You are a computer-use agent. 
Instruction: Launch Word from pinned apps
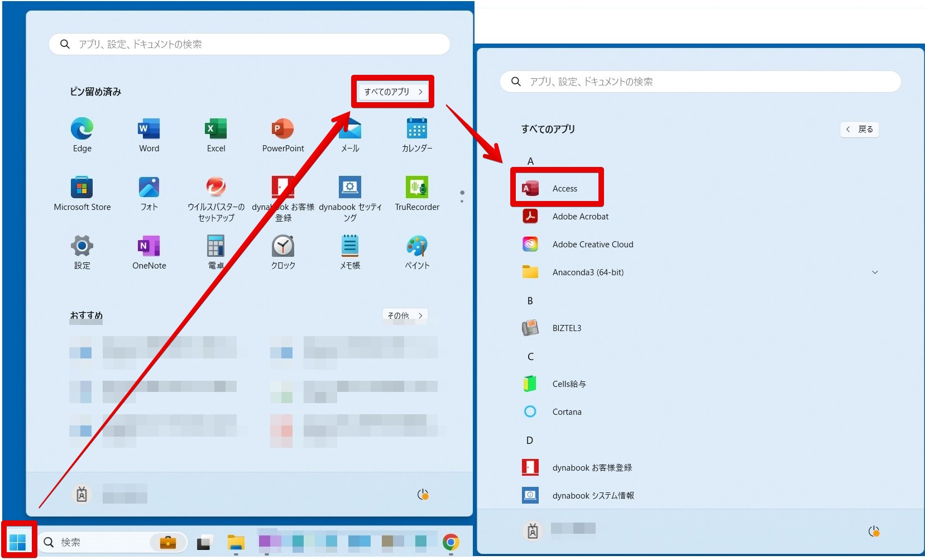[x=149, y=135]
